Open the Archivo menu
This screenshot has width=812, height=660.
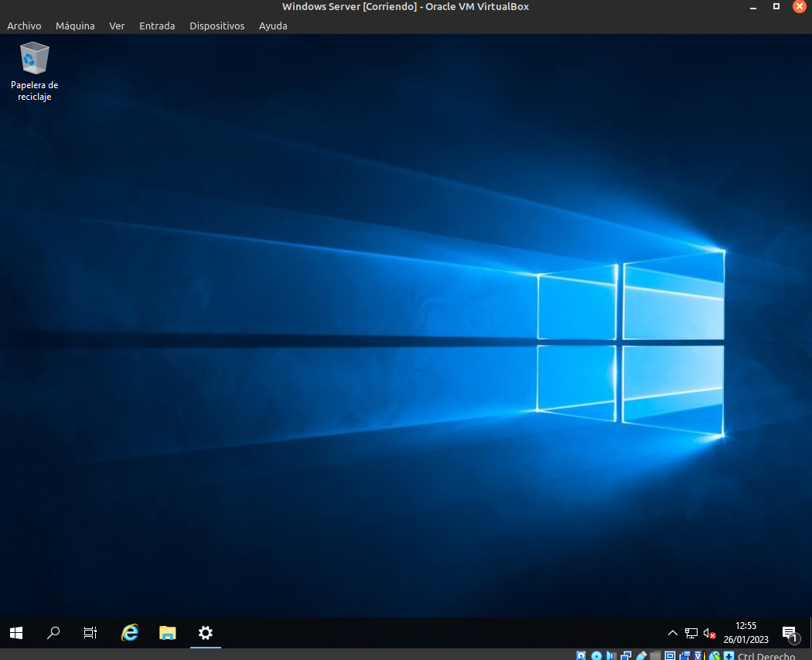coord(24,26)
